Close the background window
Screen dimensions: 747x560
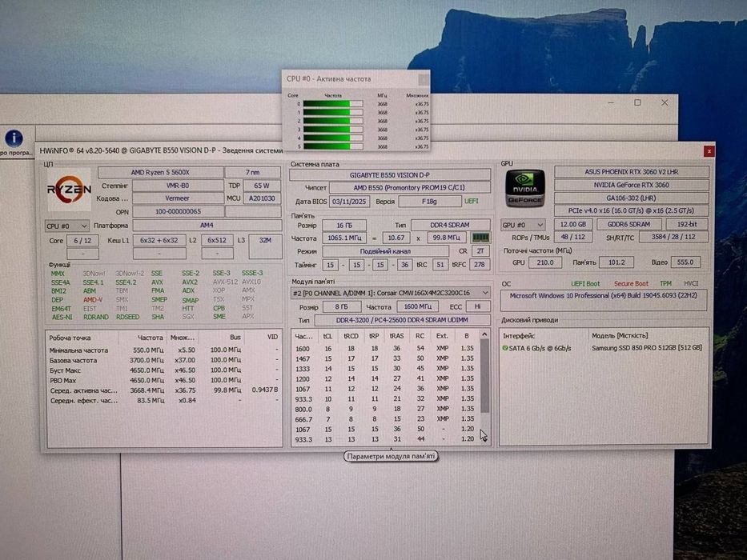click(x=665, y=102)
